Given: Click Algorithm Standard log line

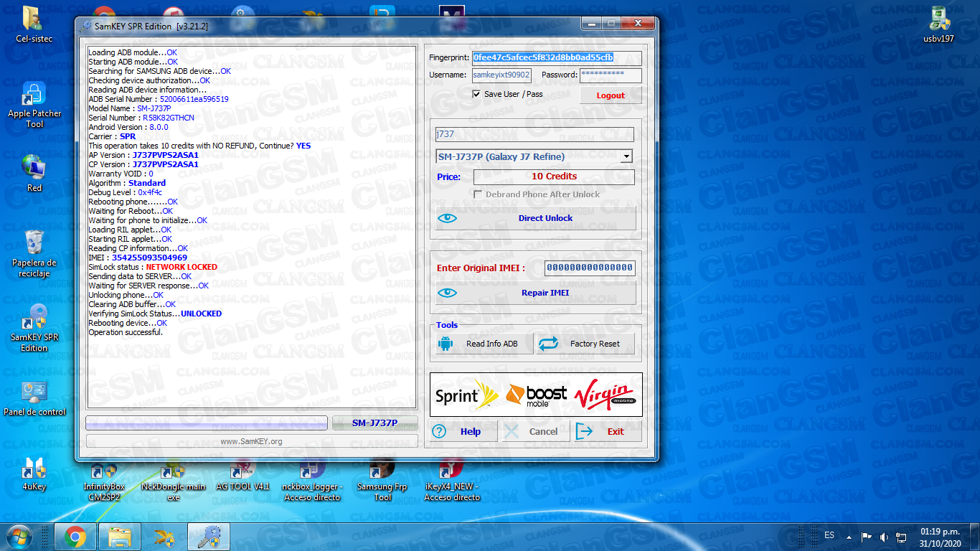Looking at the screenshot, I should tap(127, 183).
